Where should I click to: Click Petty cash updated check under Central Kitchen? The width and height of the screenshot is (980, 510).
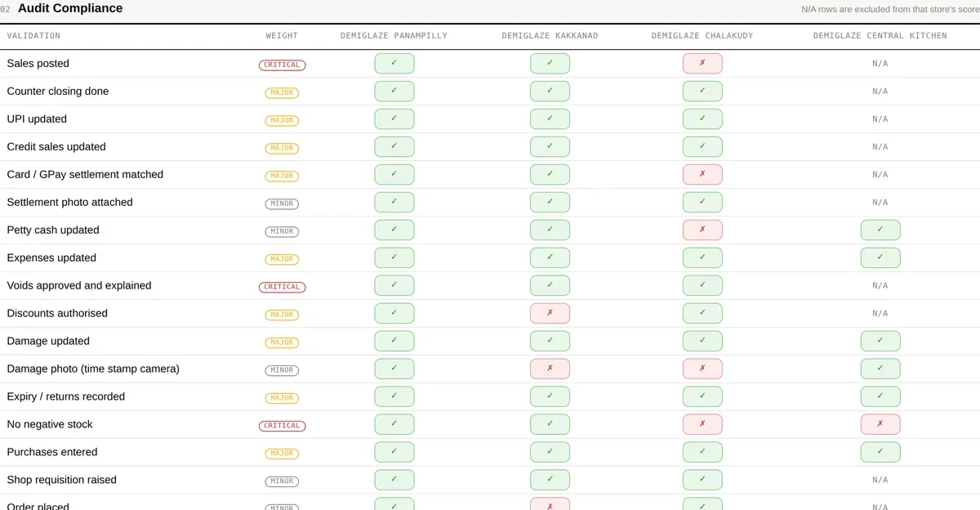tap(880, 230)
